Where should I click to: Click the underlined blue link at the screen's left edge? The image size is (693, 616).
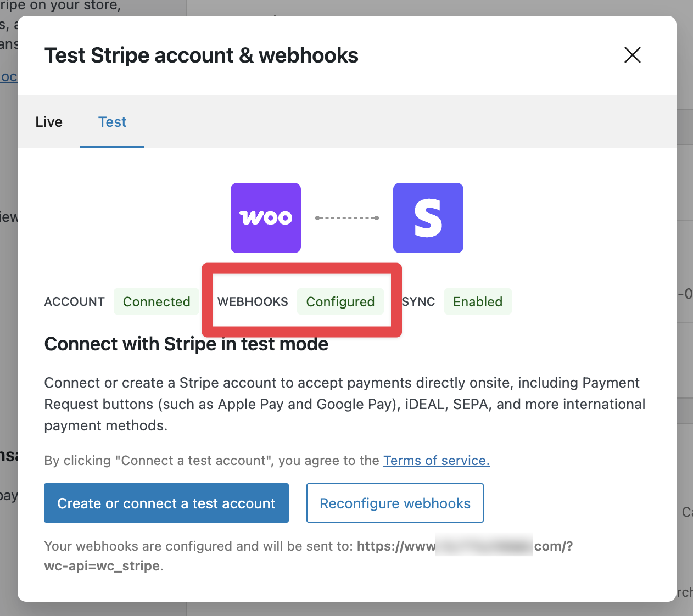coord(8,77)
